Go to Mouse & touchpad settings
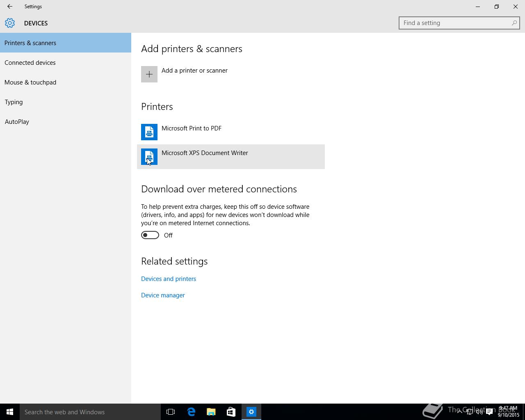Image resolution: width=525 pixels, height=420 pixels. [66, 82]
